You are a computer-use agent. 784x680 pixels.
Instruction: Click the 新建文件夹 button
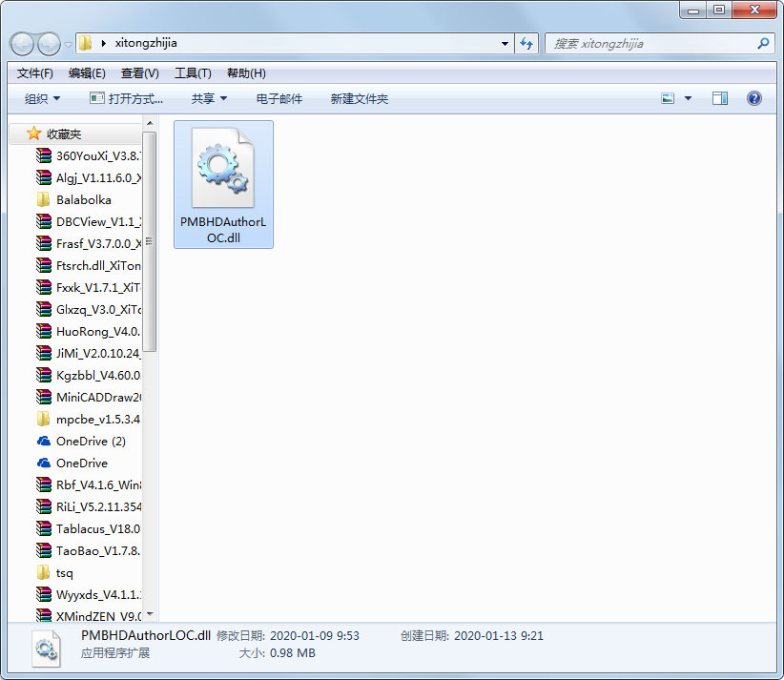point(360,98)
